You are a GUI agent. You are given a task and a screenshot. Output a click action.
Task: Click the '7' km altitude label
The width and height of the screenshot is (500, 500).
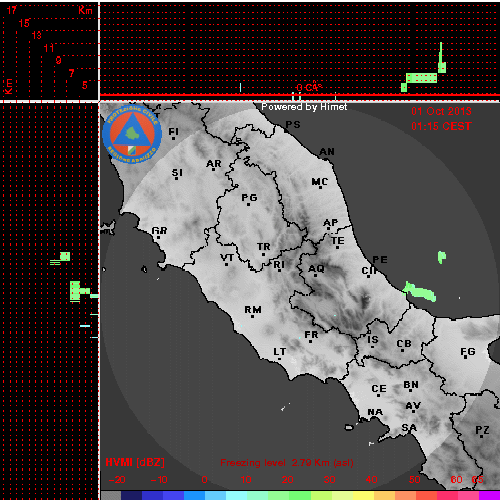[71, 73]
